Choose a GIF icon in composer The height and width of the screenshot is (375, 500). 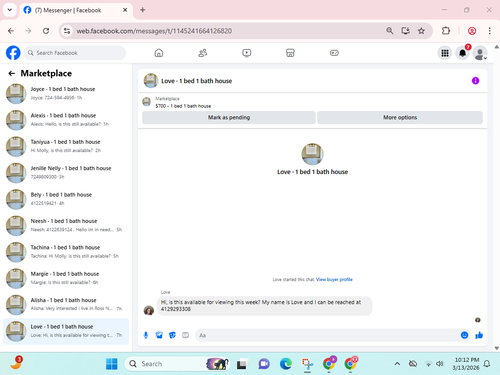(185, 335)
